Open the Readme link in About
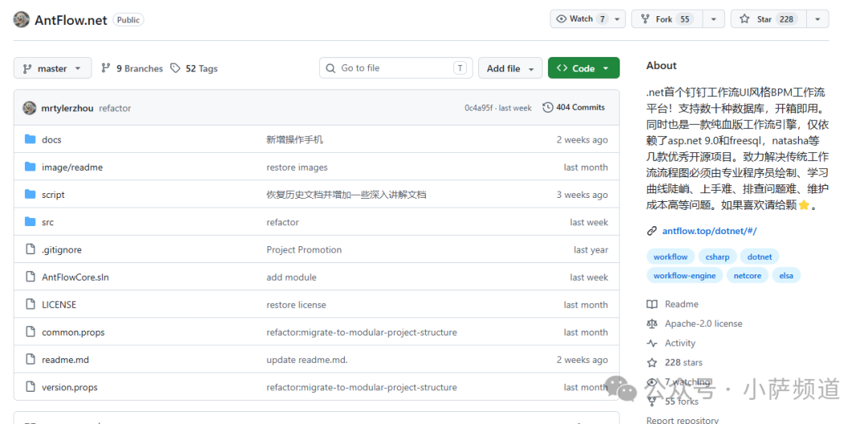868x424 pixels. click(x=682, y=304)
